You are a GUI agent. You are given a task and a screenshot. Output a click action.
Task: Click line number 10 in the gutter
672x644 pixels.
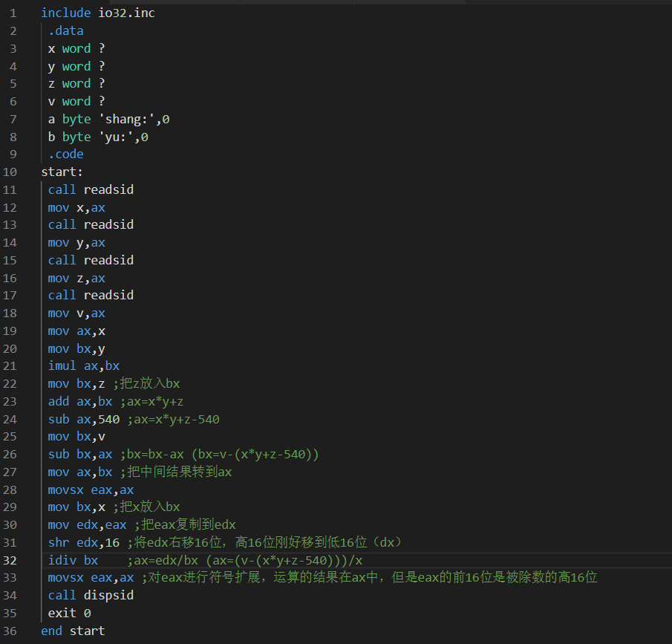pos(10,172)
